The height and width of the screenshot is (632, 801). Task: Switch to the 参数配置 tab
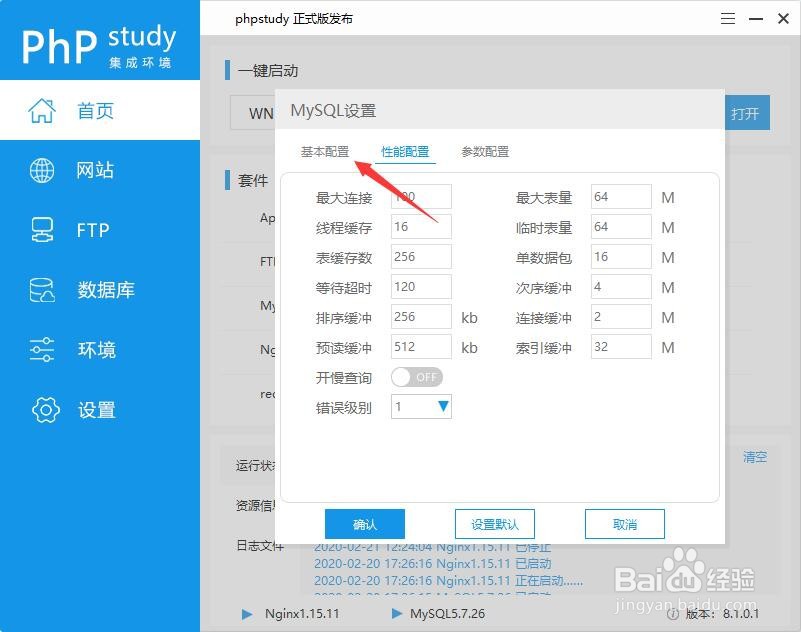pyautogui.click(x=485, y=152)
